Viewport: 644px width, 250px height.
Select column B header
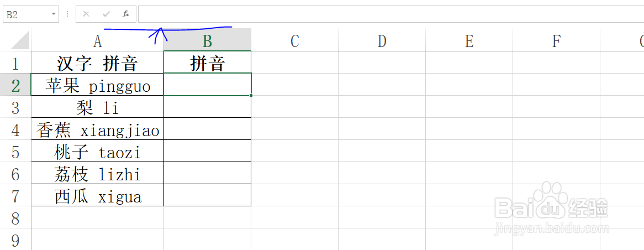coord(208,41)
